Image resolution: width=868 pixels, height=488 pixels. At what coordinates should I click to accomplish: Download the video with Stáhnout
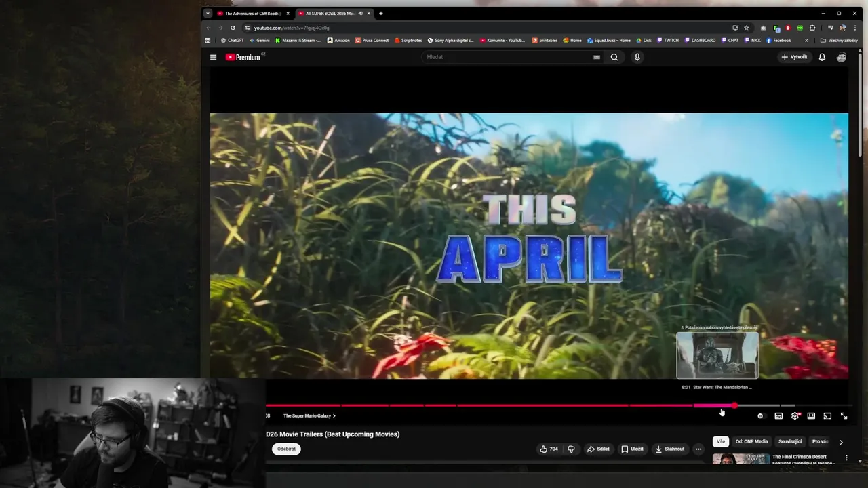coord(669,449)
